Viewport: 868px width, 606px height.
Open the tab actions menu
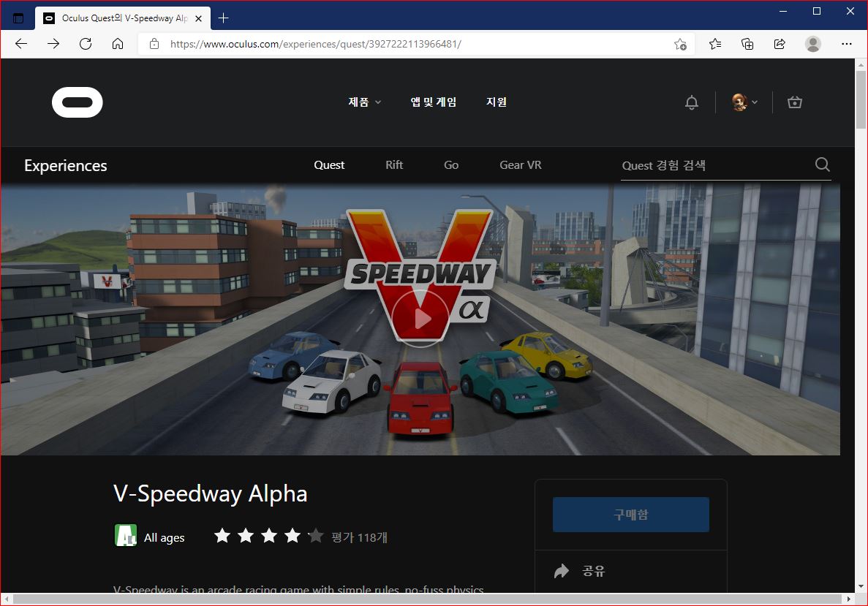tap(18, 18)
